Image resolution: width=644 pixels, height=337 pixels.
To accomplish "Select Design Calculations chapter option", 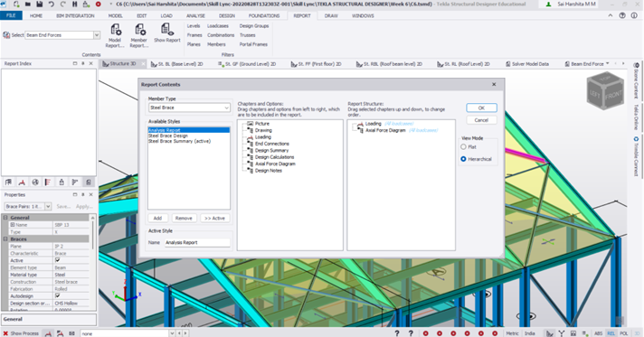I will pos(274,157).
